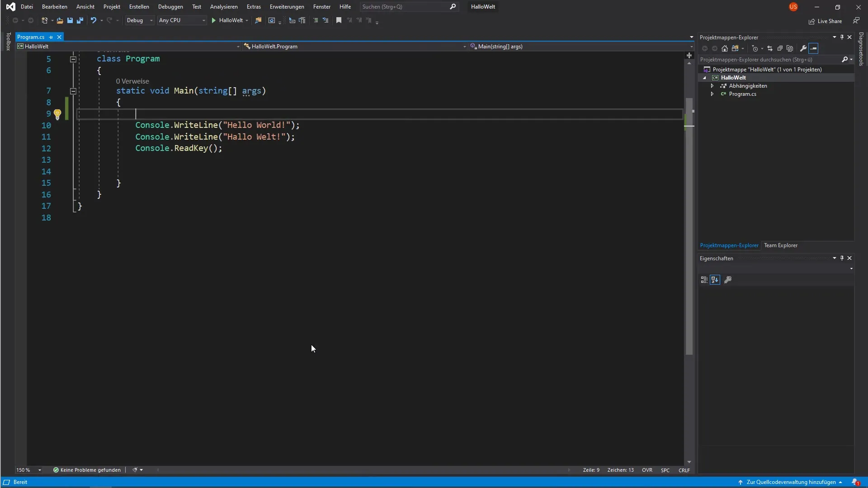Switch to the Team Explorer tab
Screen dimensions: 868x488
point(781,245)
